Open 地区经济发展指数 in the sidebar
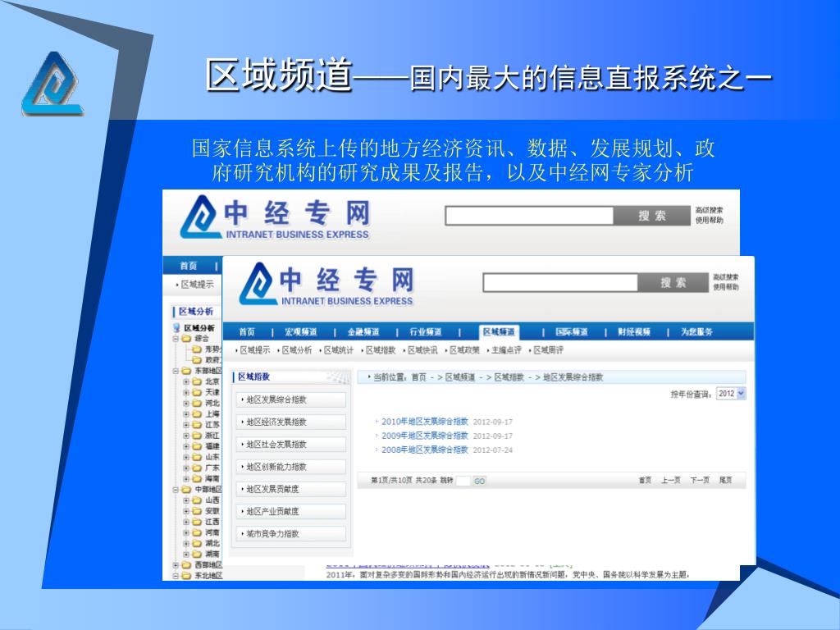 pos(291,422)
